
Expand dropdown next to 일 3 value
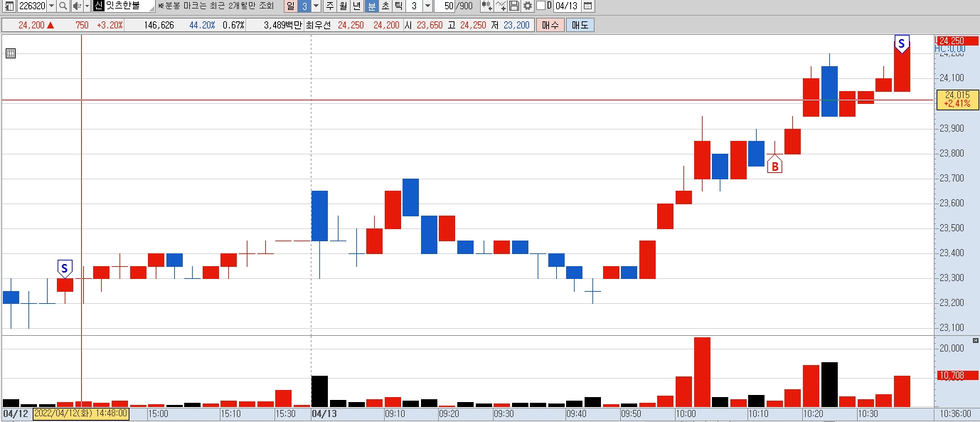click(x=316, y=6)
